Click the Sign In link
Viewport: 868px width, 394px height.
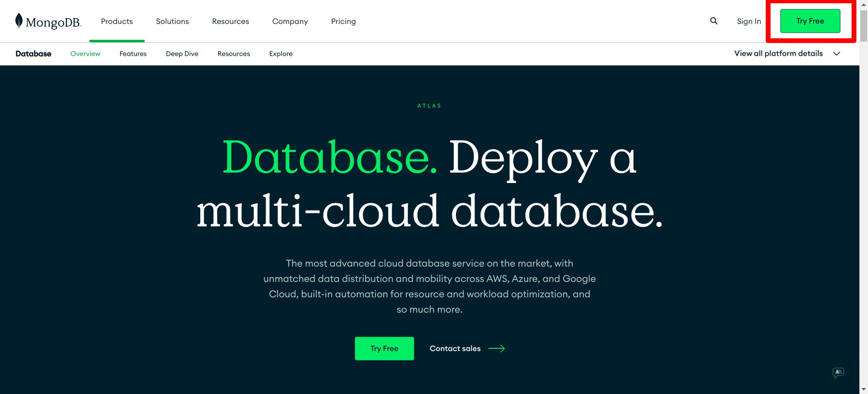[x=749, y=21]
